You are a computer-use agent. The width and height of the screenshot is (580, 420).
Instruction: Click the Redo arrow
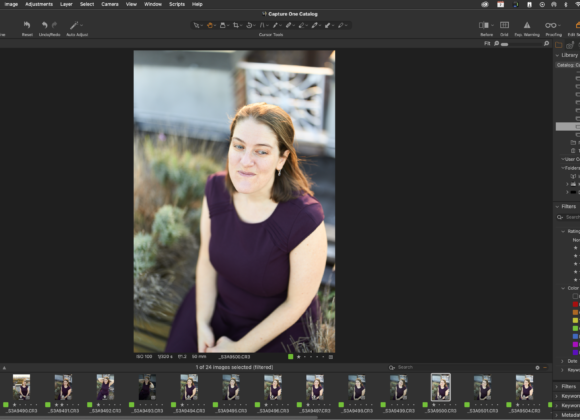click(x=55, y=25)
